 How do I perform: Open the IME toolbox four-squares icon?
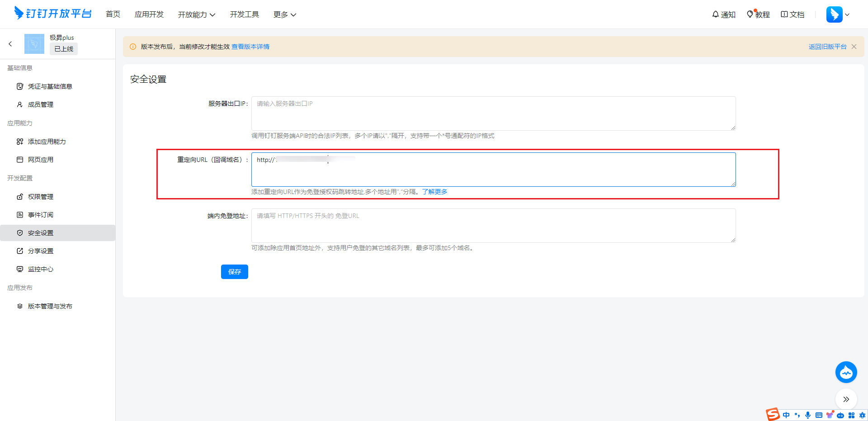point(851,415)
